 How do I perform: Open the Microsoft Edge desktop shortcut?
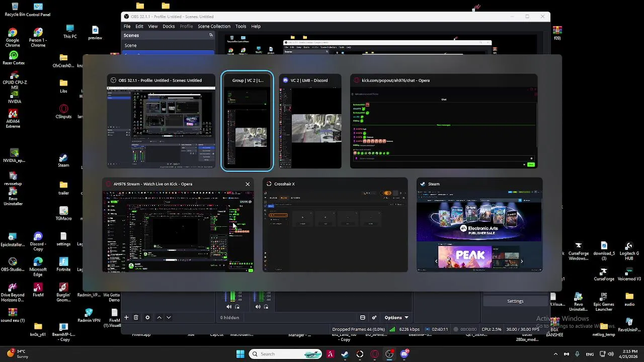coord(38,266)
